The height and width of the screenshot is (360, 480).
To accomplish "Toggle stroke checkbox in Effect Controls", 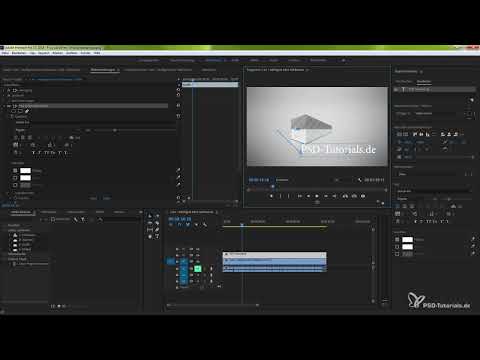I will pos(15,178).
